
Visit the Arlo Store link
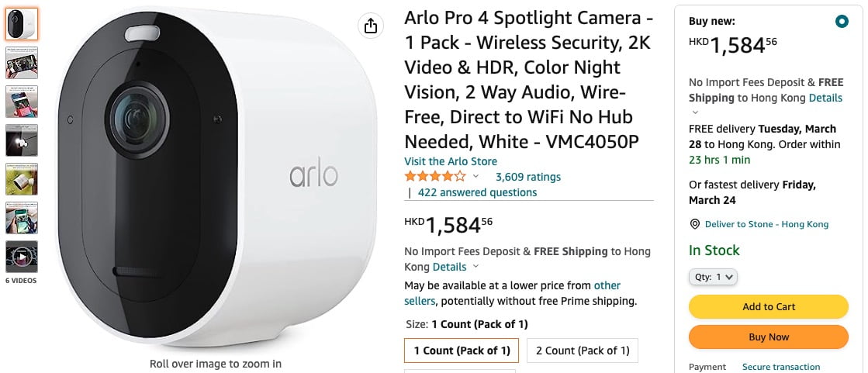451,161
